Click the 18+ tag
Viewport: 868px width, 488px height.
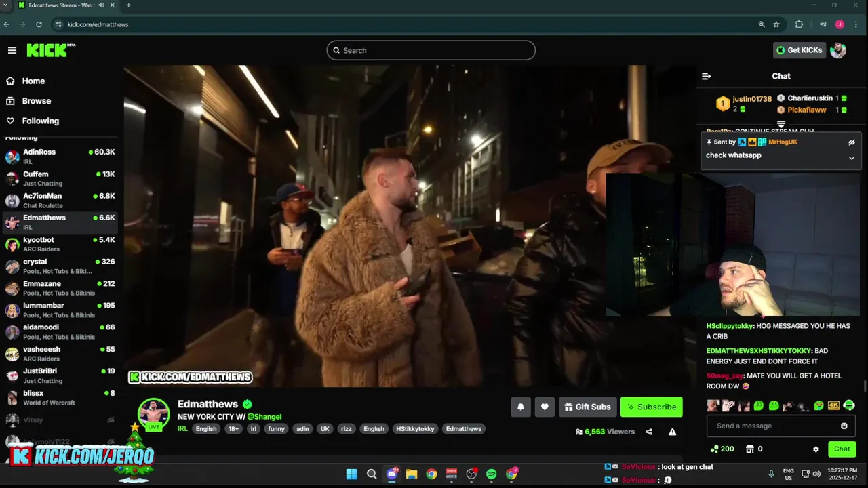pos(233,428)
